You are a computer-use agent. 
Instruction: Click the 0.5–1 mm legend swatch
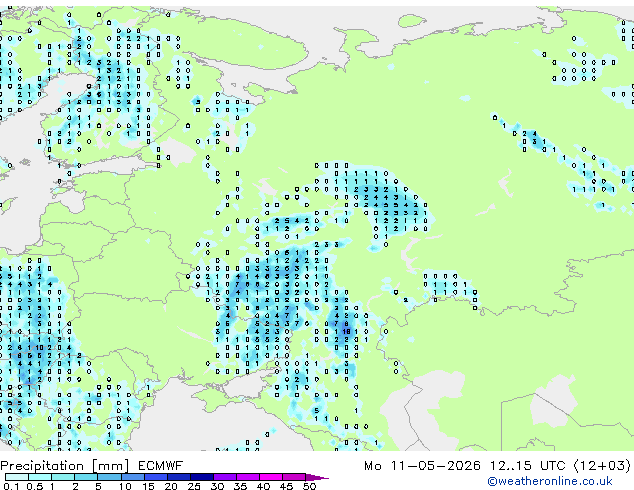click(x=40, y=477)
